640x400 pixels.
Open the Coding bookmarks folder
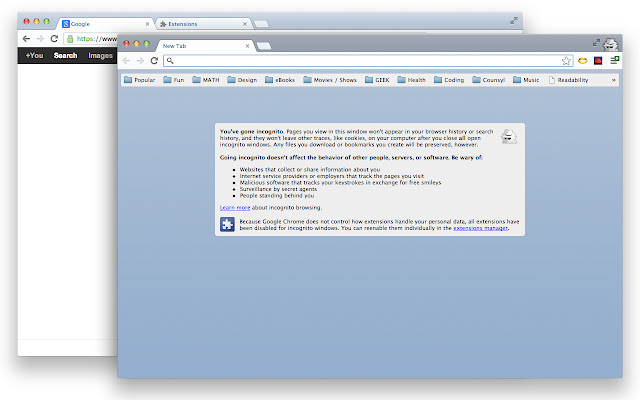pyautogui.click(x=449, y=80)
